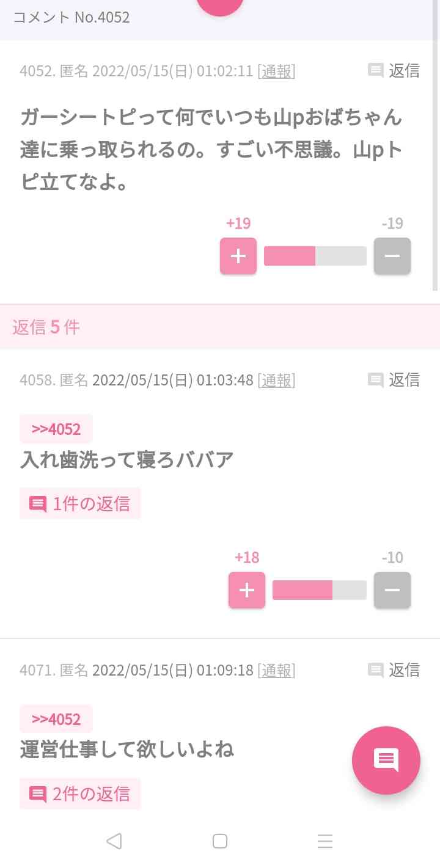Viewport: 440px width, 868px height.
Task: Tap the pink circle button at top
Action: point(220,5)
